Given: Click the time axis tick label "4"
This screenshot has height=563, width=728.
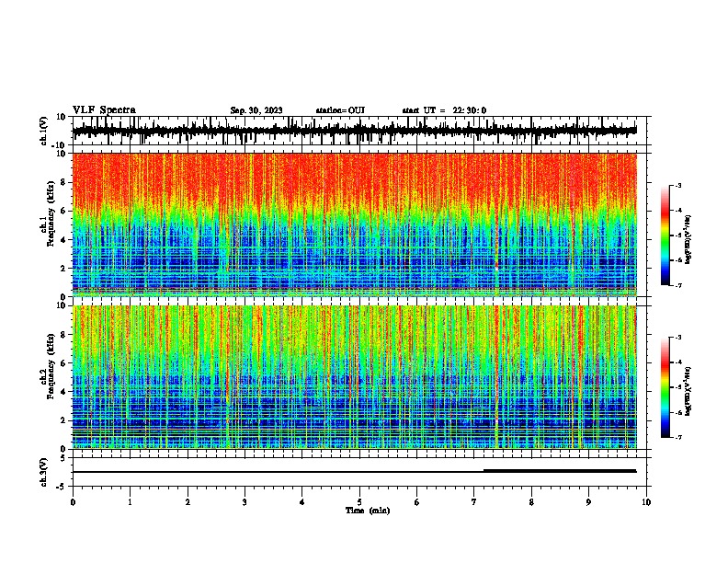Looking at the screenshot, I should 302,502.
